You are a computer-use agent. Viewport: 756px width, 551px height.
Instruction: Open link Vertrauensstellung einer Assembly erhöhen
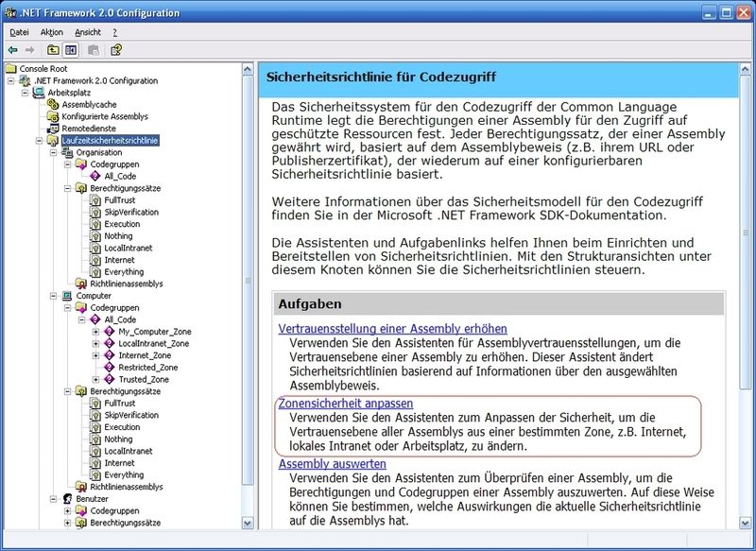coord(392,329)
